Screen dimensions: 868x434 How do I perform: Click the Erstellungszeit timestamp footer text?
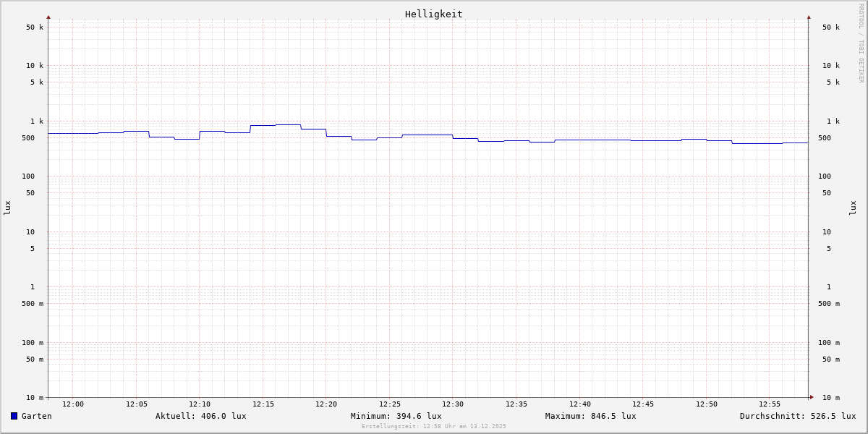click(434, 427)
